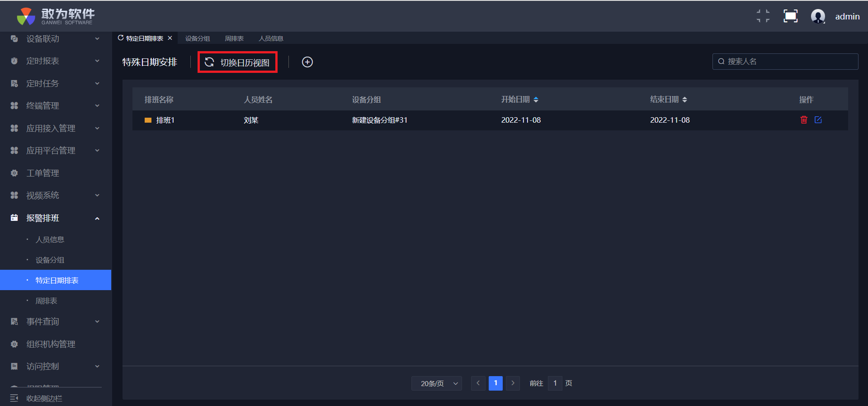Expand the 设备联动 menu
Viewport: 868px width, 406px height.
pyautogui.click(x=97, y=39)
